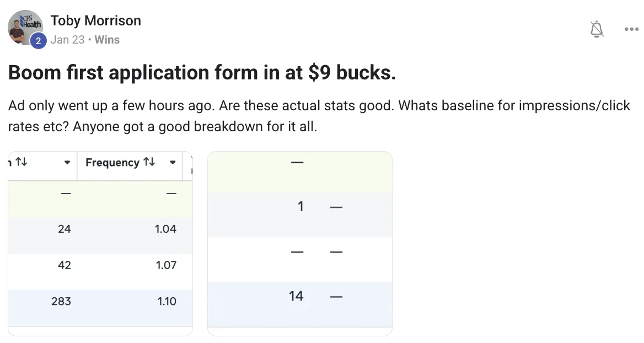Screen dimensions: 644x343
Task: Open the Wins category link
Action: coord(107,40)
